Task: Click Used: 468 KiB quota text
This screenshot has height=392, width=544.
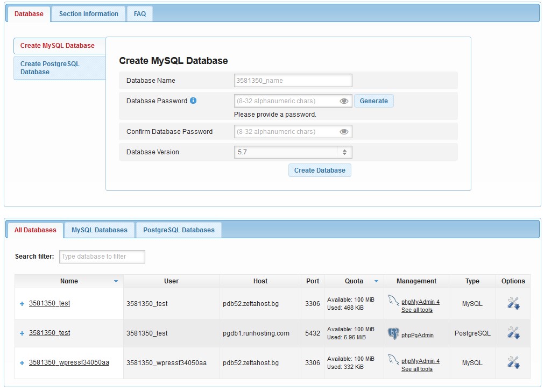Action: tap(345, 308)
